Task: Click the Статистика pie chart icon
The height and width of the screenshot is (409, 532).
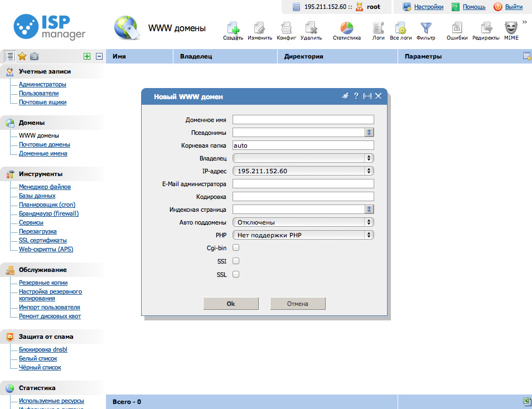Action: [347, 29]
